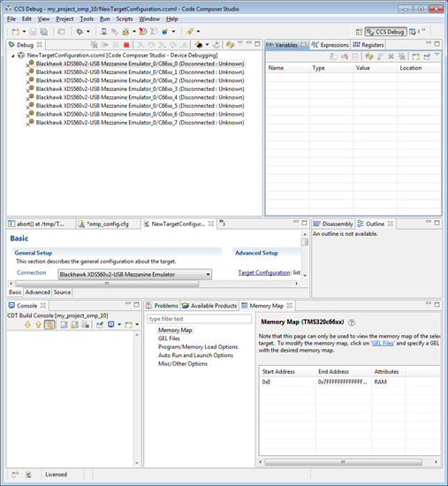The width and height of the screenshot is (448, 486).
Task: Collapse the NewTargetConfiguration.ccxml tree node
Action: (x=13, y=56)
